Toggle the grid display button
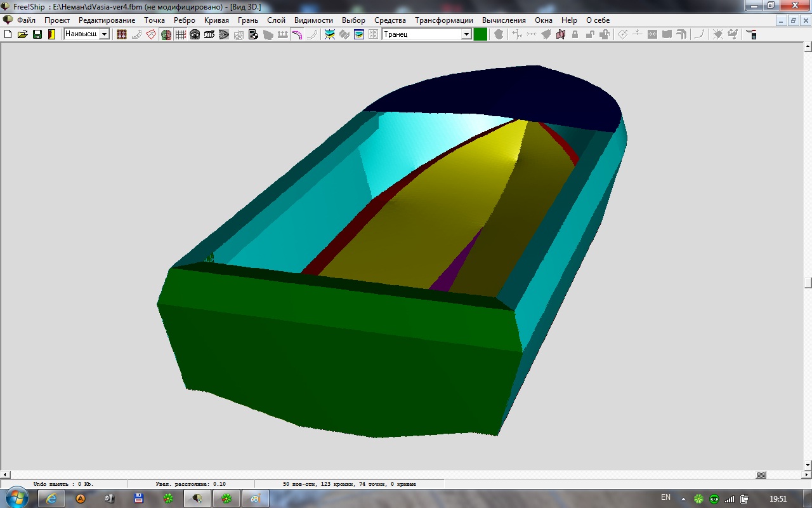The image size is (812, 508). (x=180, y=34)
